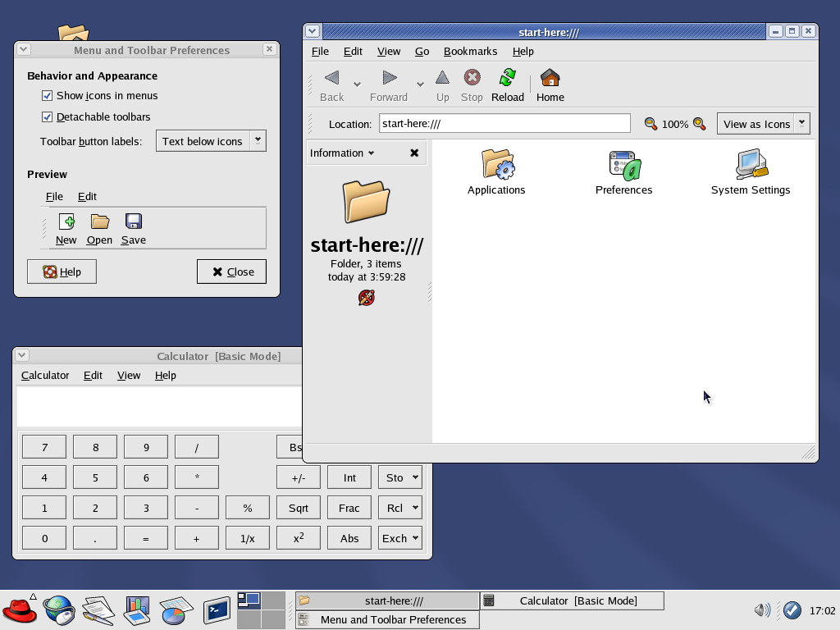Click the no-write emblem under folder info

[367, 297]
